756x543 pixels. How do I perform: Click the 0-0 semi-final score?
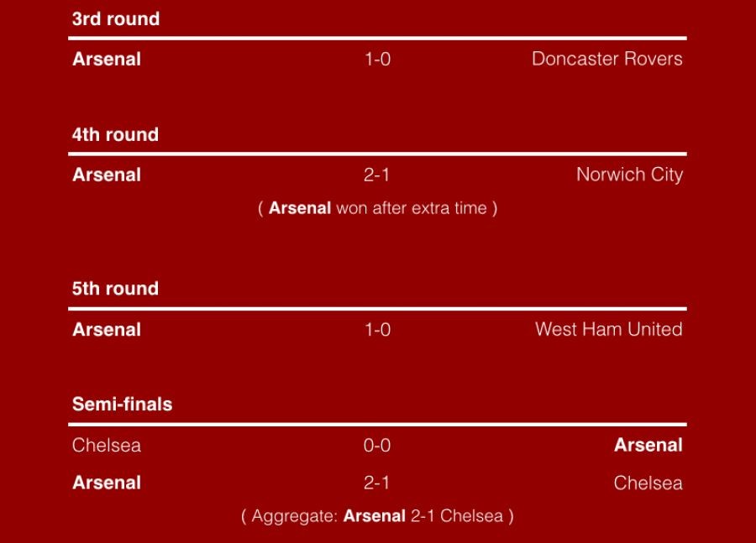click(377, 445)
